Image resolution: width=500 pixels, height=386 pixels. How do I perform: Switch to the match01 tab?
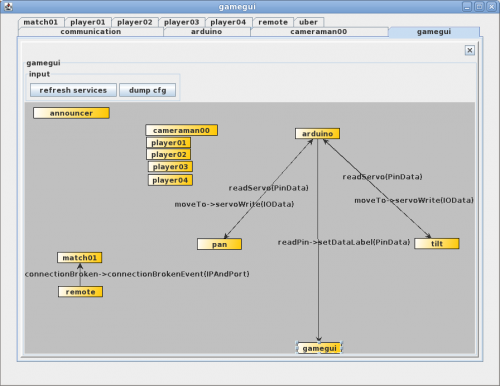[41, 22]
